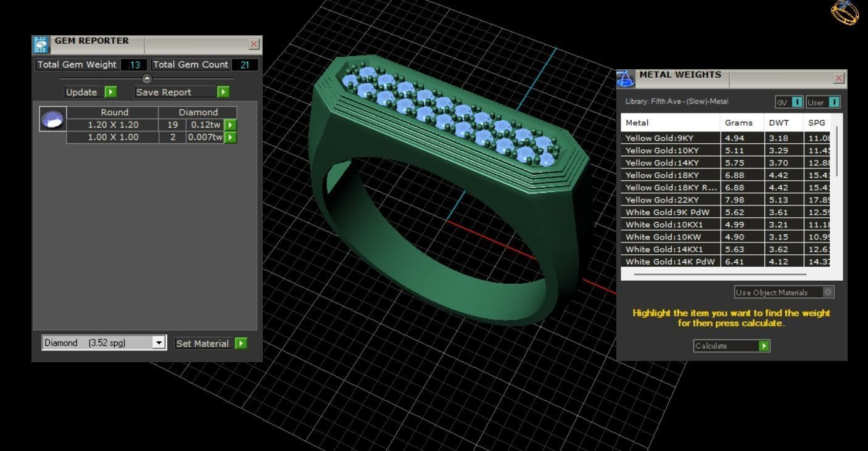Click the Grams column header
This screenshot has width=868, height=451.
point(742,123)
